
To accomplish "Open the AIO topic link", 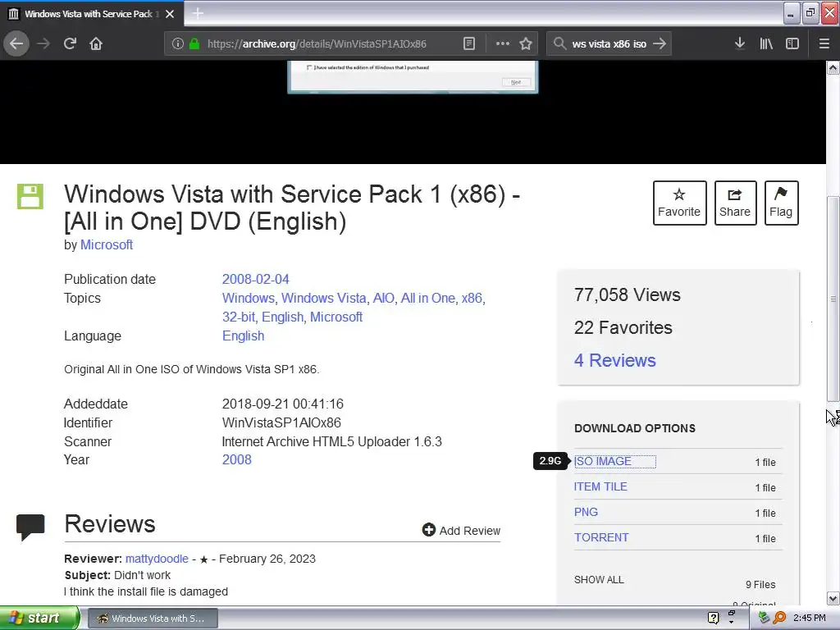I will pos(384,298).
